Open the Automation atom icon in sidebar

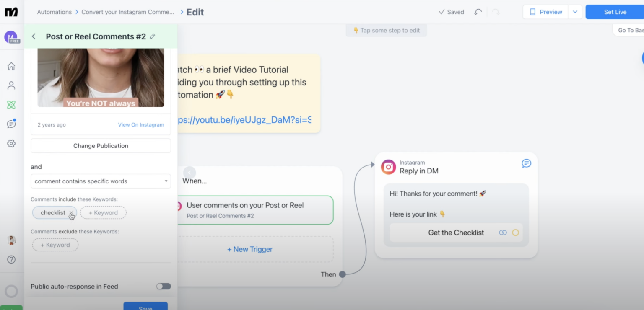click(x=11, y=105)
